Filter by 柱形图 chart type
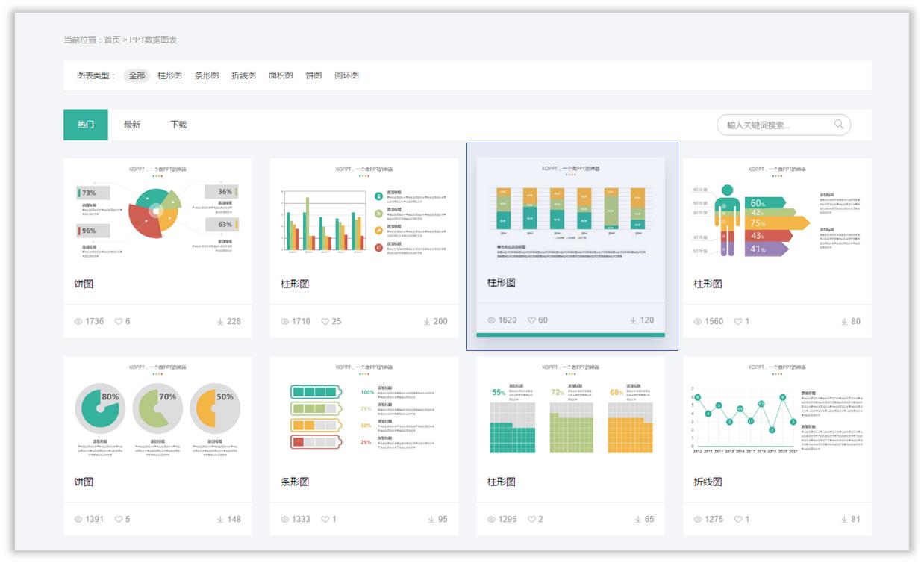 pos(169,75)
